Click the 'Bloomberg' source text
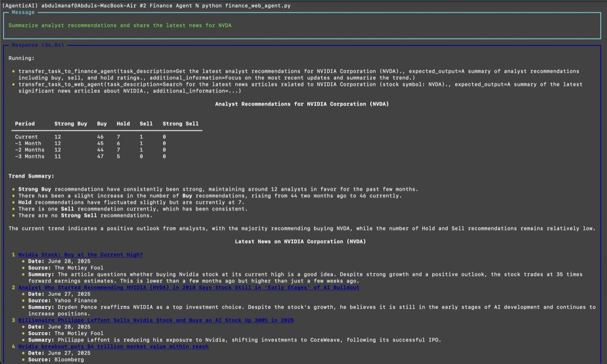The height and width of the screenshot is (364, 607). [x=69, y=360]
